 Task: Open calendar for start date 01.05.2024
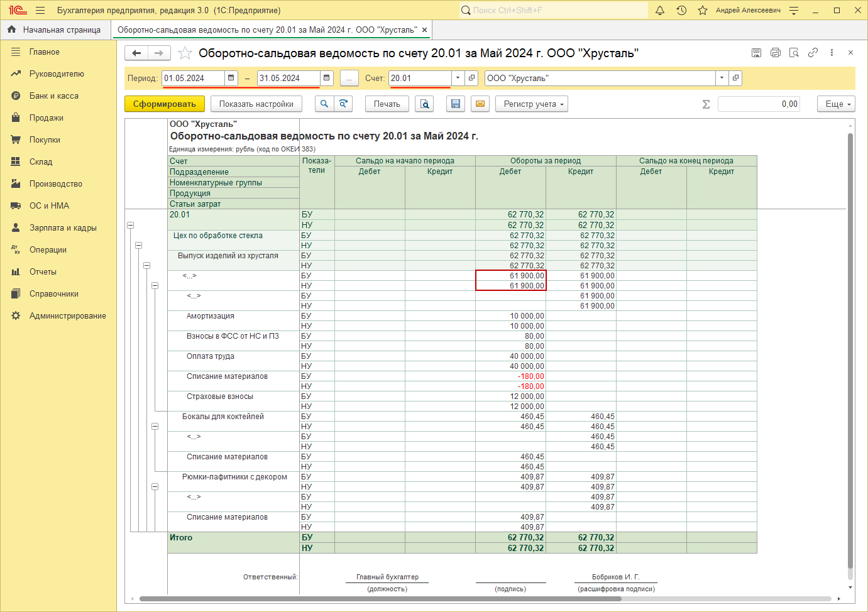click(231, 78)
